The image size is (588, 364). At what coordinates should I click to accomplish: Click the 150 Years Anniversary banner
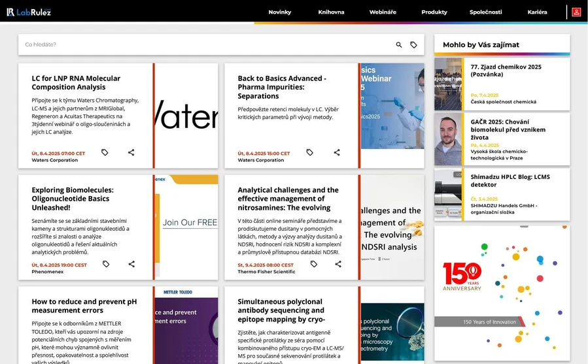[502, 293]
